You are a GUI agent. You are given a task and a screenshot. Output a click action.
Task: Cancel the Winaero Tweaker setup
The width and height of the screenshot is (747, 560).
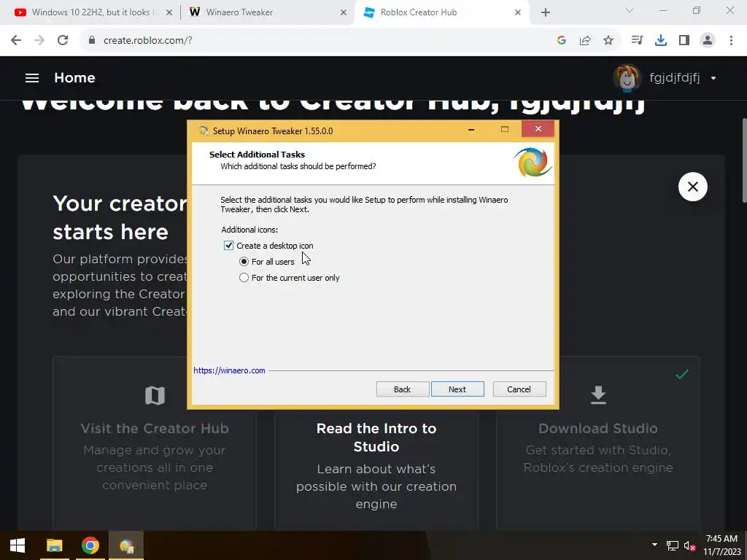pos(519,389)
